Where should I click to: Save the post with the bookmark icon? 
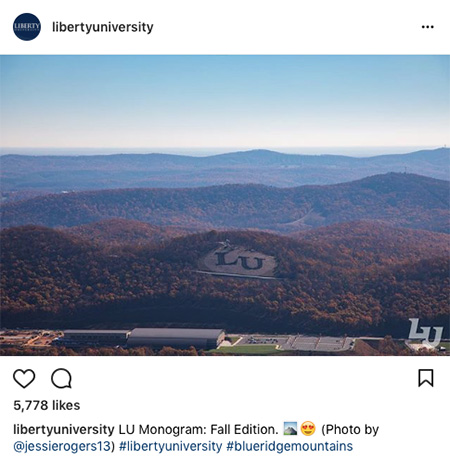click(x=426, y=378)
